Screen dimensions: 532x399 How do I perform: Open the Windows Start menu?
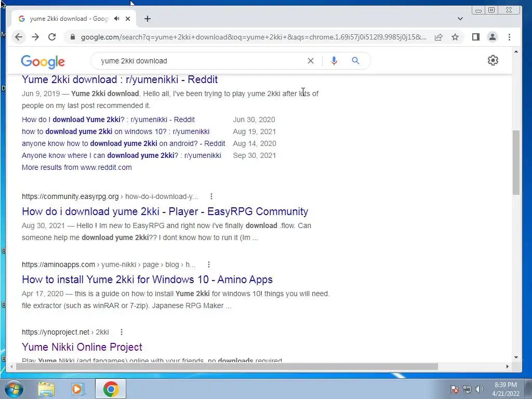click(14, 389)
